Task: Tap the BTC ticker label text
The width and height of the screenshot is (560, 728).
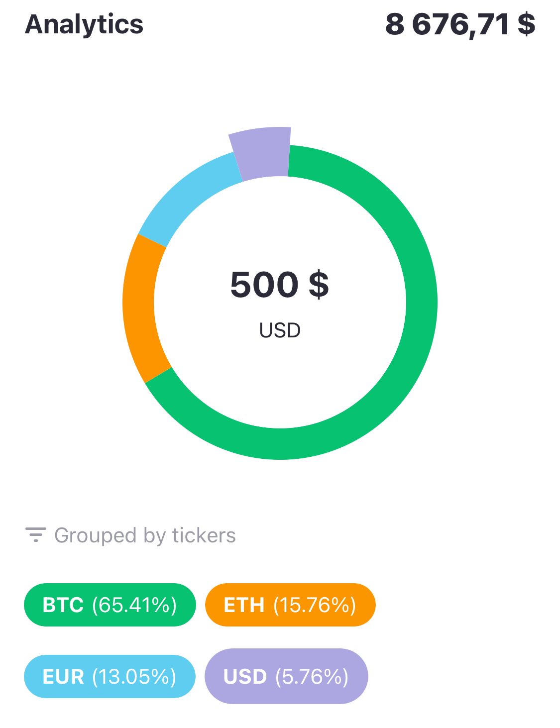Action: pyautogui.click(x=63, y=605)
